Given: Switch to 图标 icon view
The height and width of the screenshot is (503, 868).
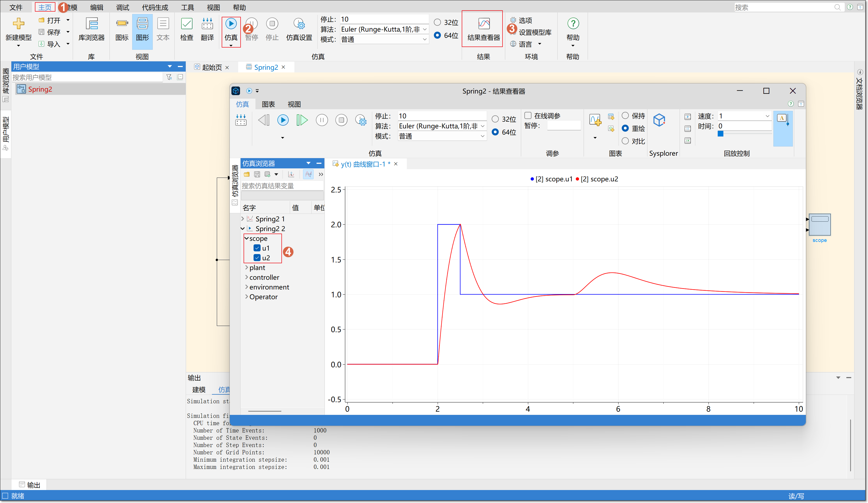Looking at the screenshot, I should 122,30.
